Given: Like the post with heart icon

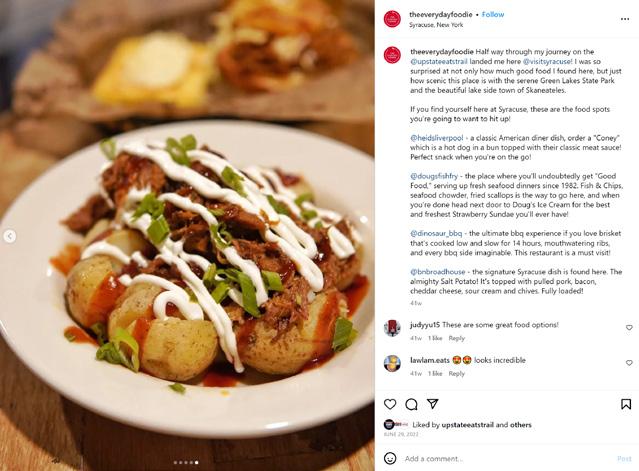Looking at the screenshot, I should [390, 404].
